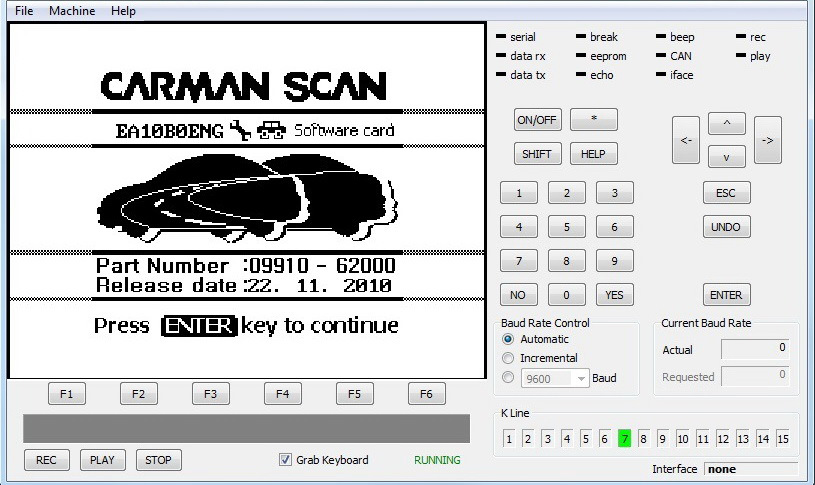Open the Help menu
The height and width of the screenshot is (485, 815).
[x=123, y=10]
